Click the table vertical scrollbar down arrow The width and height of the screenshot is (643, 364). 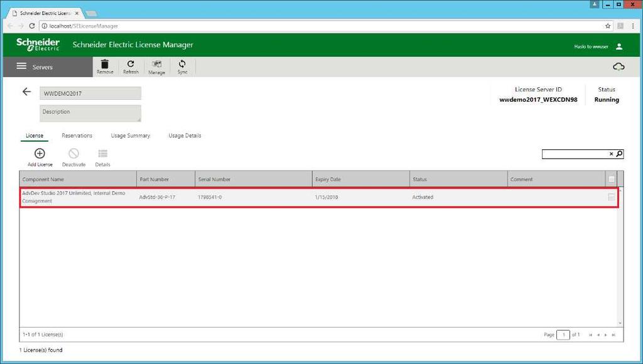pos(620,323)
